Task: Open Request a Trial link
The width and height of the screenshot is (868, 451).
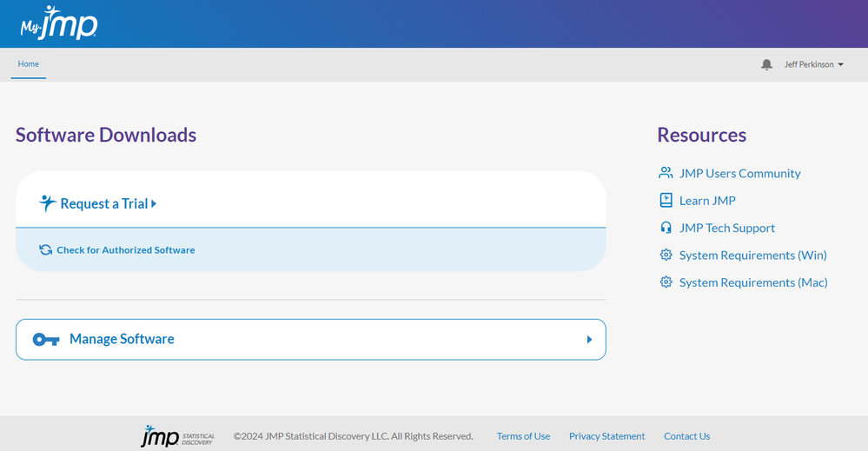Action: pyautogui.click(x=104, y=203)
